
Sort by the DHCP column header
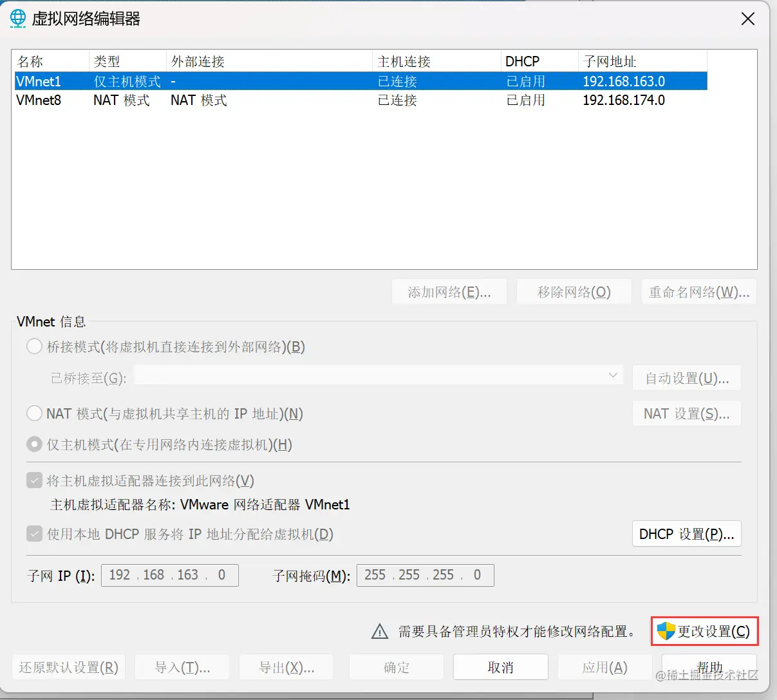tap(539, 61)
